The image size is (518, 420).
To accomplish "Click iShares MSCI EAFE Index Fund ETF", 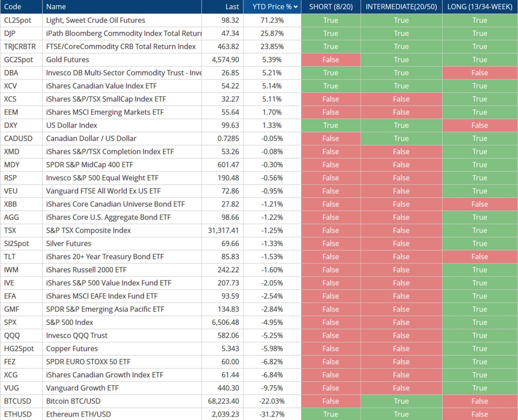I will pyautogui.click(x=102, y=296).
